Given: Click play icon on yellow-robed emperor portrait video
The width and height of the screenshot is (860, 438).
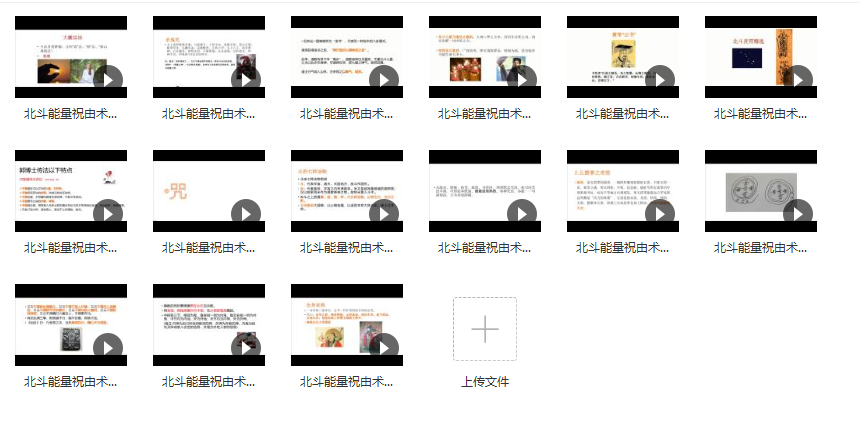Looking at the screenshot, I should (x=660, y=79).
